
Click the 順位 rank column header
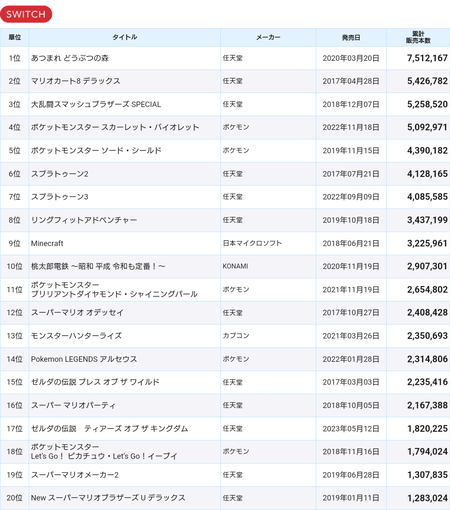14,37
